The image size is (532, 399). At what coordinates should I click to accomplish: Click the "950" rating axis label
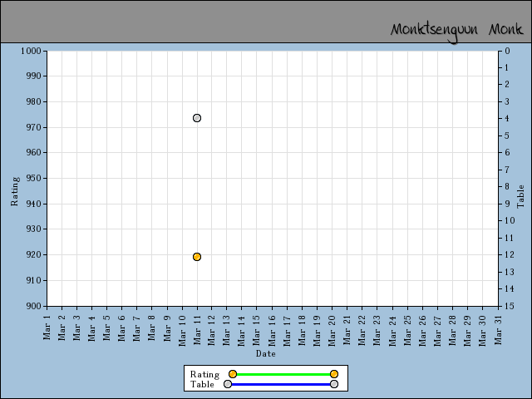click(x=33, y=178)
